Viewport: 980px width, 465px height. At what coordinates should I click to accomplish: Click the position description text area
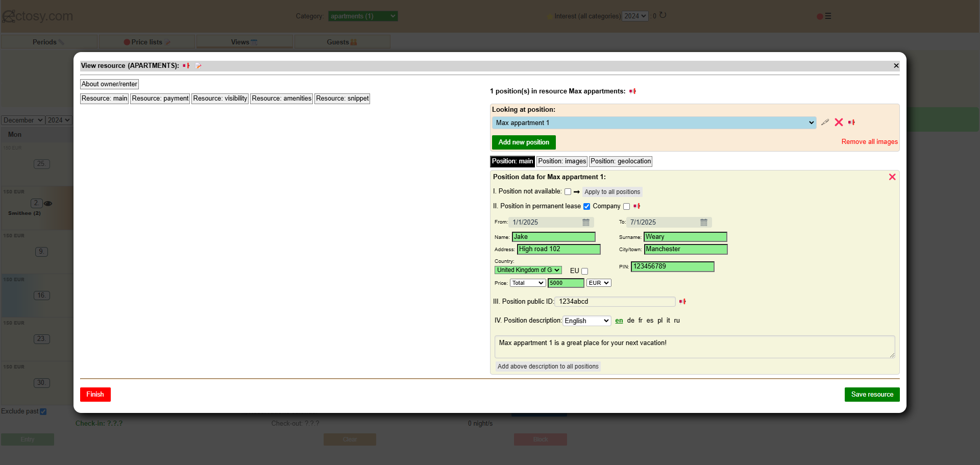[x=694, y=347]
